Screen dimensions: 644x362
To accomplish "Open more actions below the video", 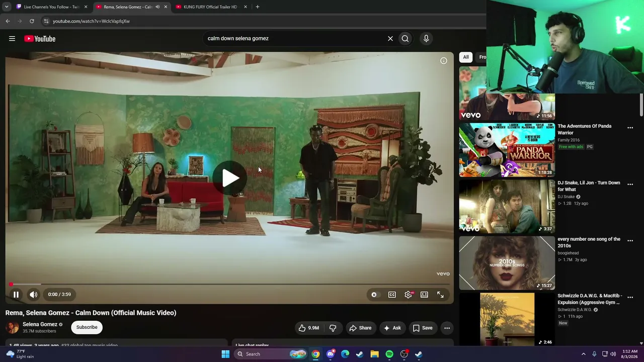I will 447,328.
